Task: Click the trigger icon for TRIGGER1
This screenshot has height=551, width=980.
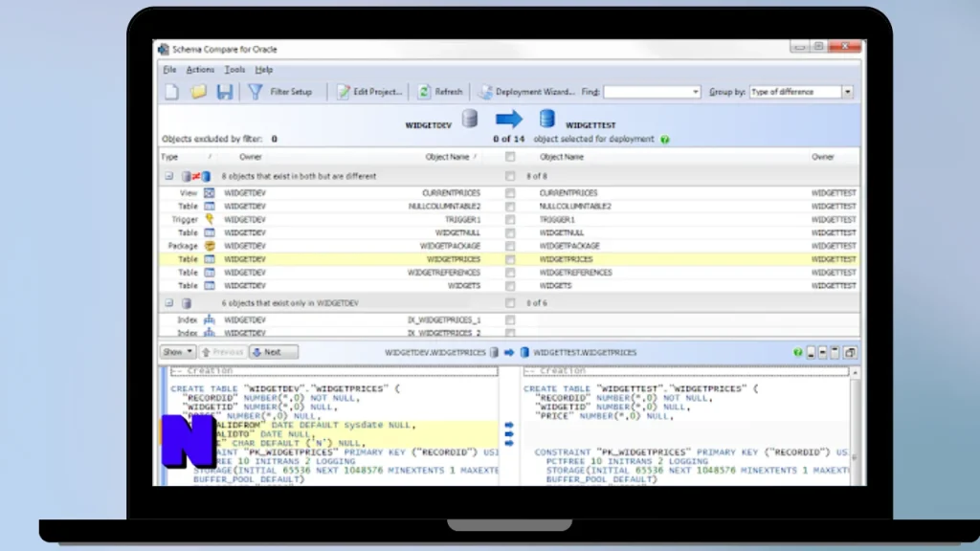Action: pyautogui.click(x=210, y=219)
